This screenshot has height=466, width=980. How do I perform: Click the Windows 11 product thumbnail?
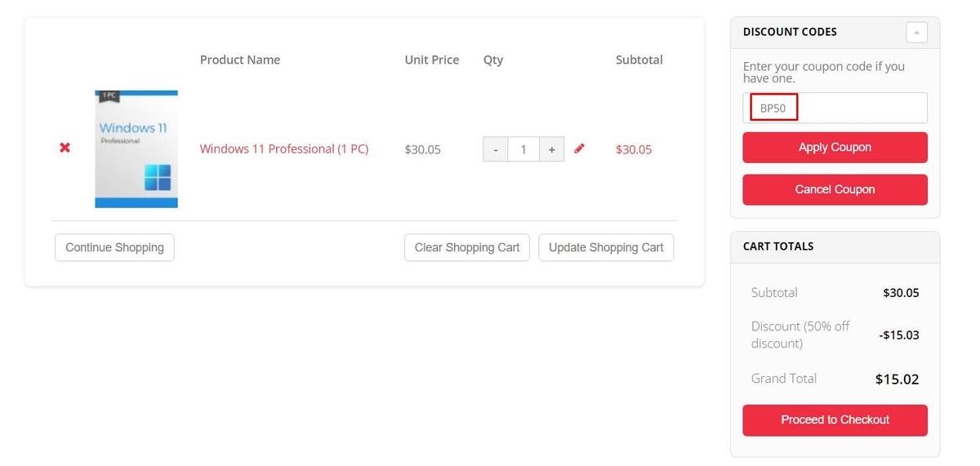point(136,149)
